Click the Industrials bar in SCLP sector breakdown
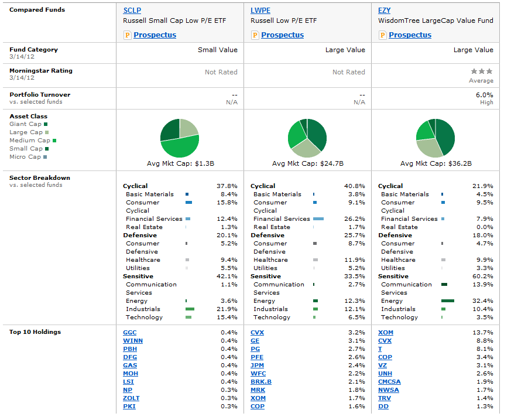 (190, 309)
